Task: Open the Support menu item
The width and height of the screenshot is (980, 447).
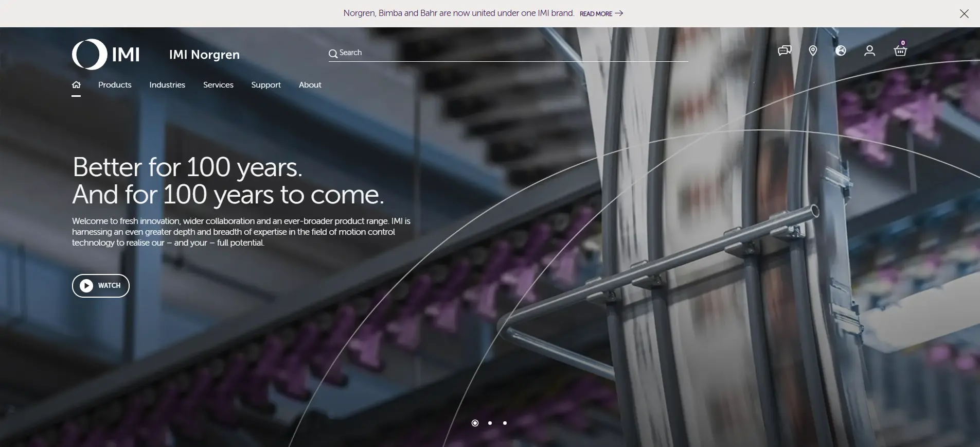Action: coord(266,85)
